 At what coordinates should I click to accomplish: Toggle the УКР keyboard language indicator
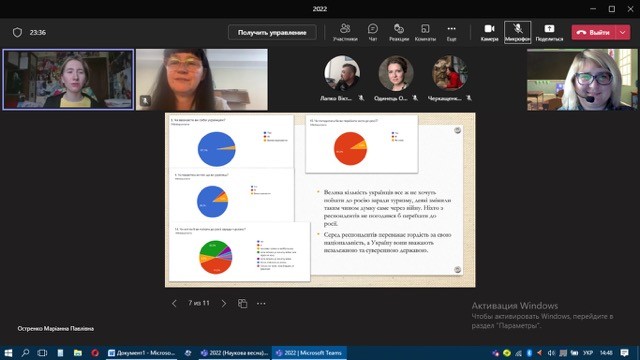point(588,353)
